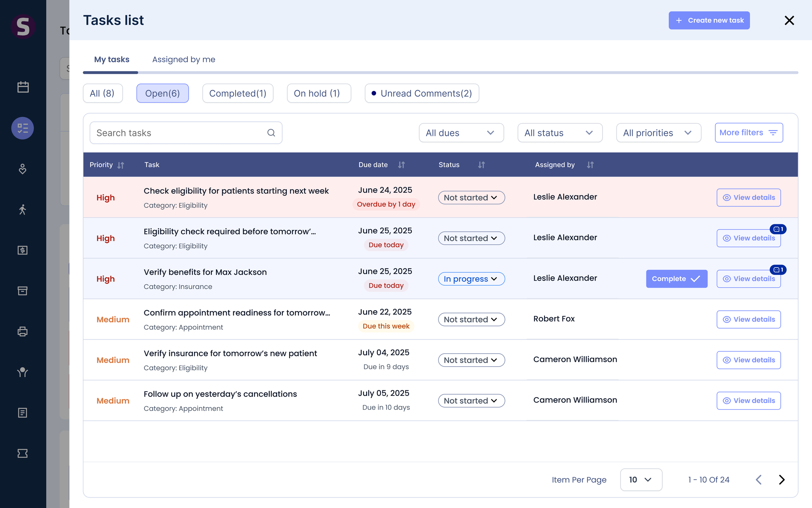Open the calendar icon in sidebar
This screenshot has width=812, height=508.
coord(23,87)
